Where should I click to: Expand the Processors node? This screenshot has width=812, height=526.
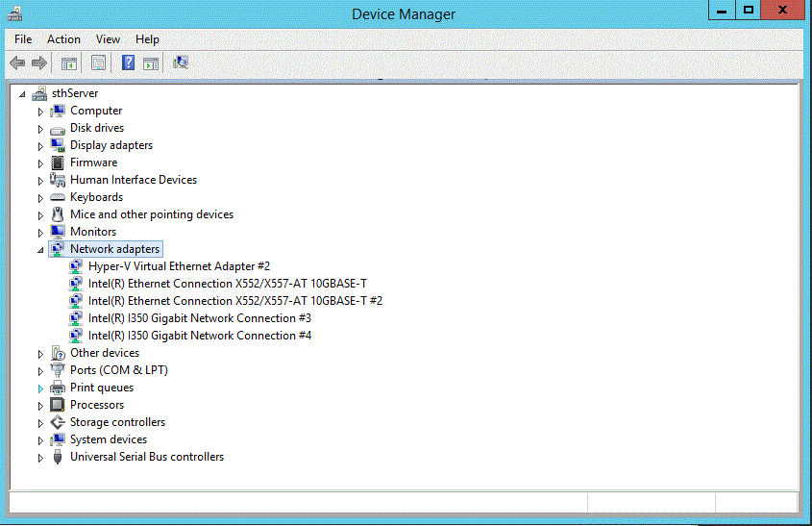(x=40, y=406)
